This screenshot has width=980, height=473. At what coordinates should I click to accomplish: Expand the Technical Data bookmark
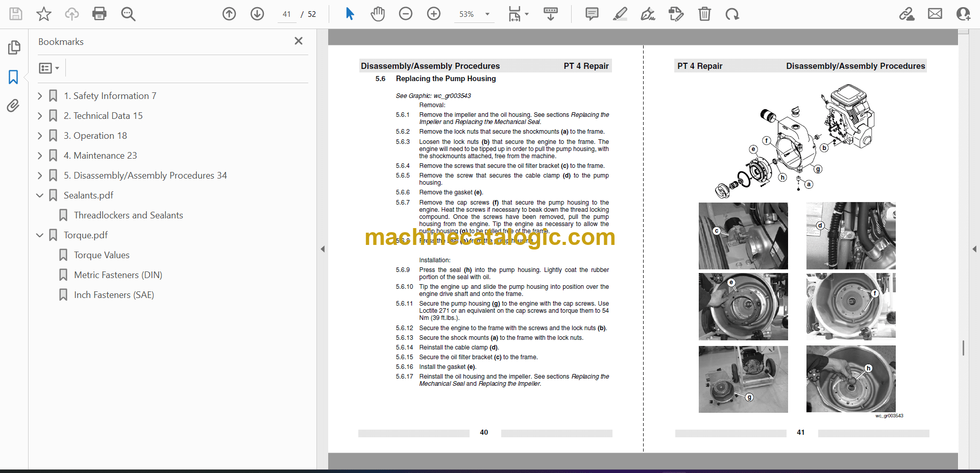(40, 116)
